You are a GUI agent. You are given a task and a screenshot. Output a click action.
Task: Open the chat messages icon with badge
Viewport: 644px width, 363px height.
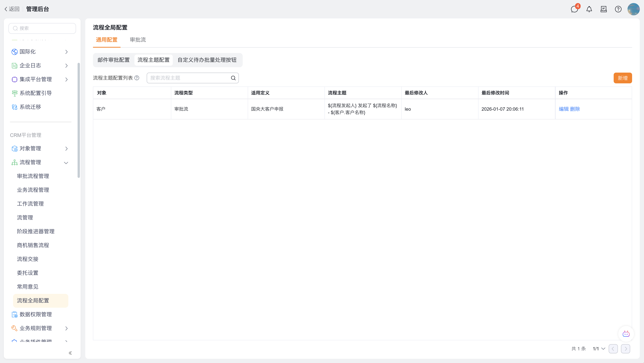[x=574, y=9]
